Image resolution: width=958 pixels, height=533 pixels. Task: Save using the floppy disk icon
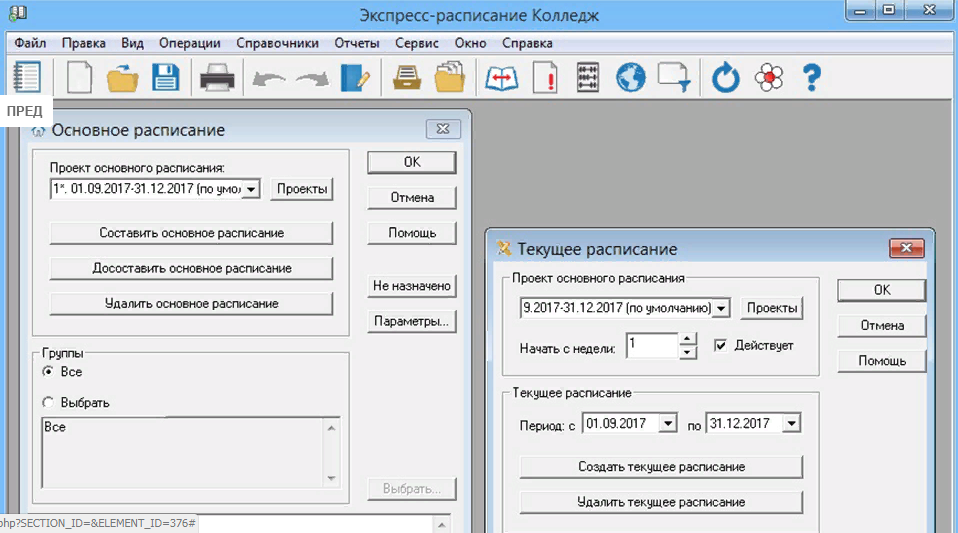(164, 78)
